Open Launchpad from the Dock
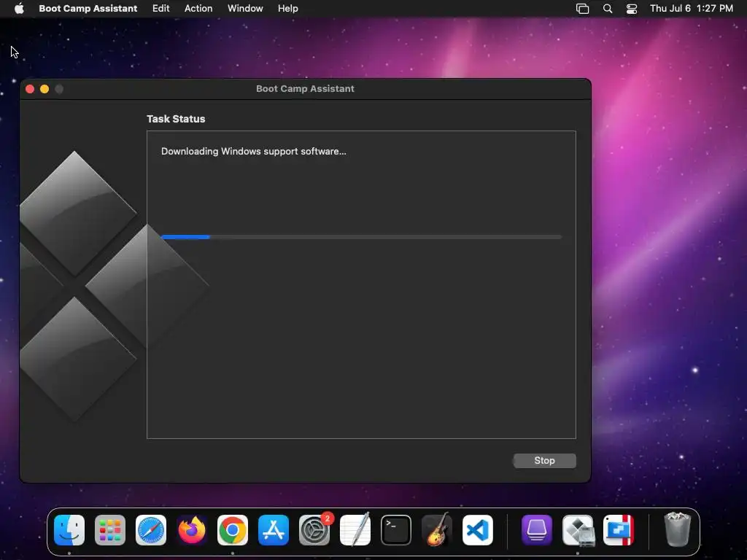The width and height of the screenshot is (747, 560). (x=110, y=530)
